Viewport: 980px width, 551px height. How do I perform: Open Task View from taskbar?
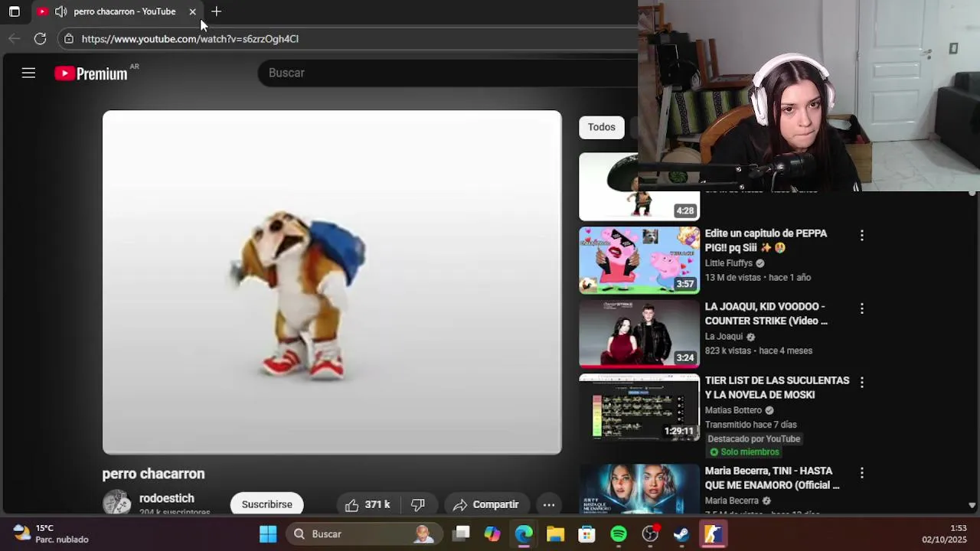(x=461, y=534)
